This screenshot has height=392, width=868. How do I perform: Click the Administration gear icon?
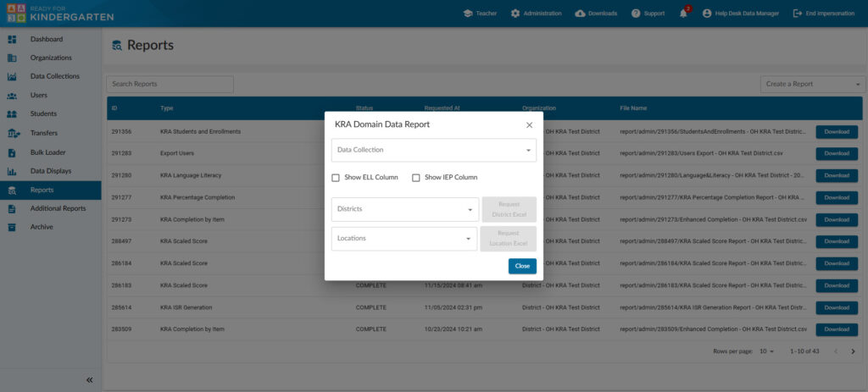[515, 14]
